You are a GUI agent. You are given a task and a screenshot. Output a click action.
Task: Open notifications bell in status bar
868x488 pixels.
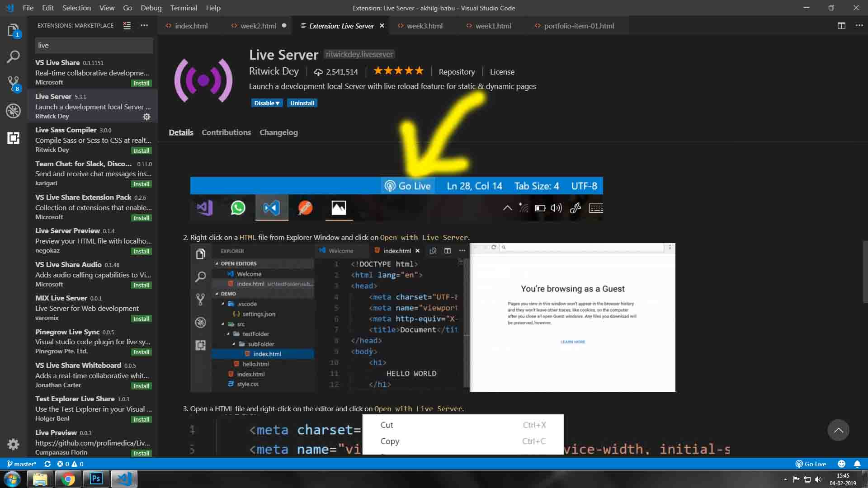857,464
